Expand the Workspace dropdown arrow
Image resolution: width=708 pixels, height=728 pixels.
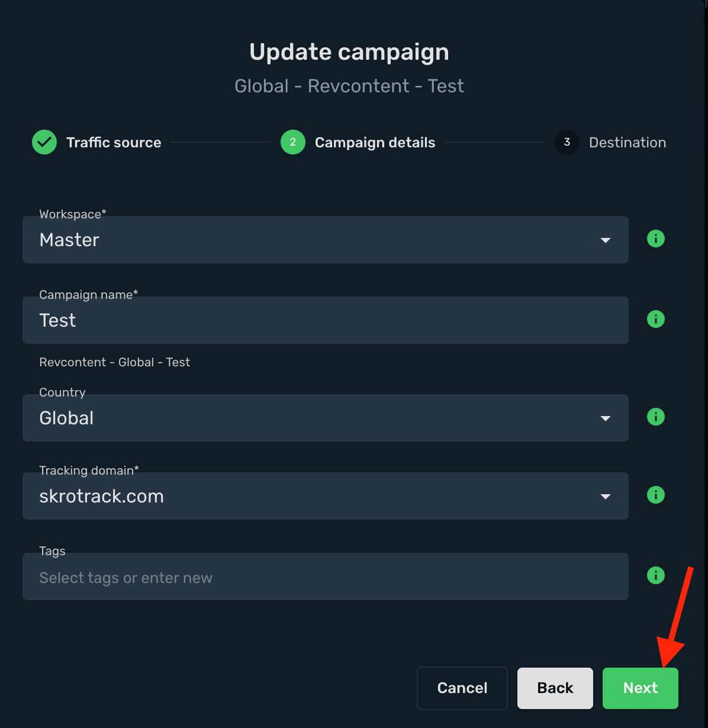(605, 240)
